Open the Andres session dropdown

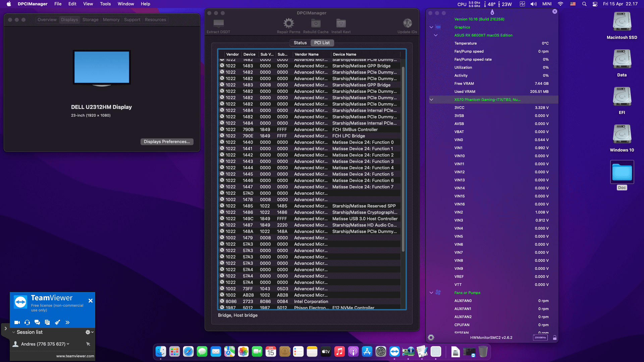point(68,344)
